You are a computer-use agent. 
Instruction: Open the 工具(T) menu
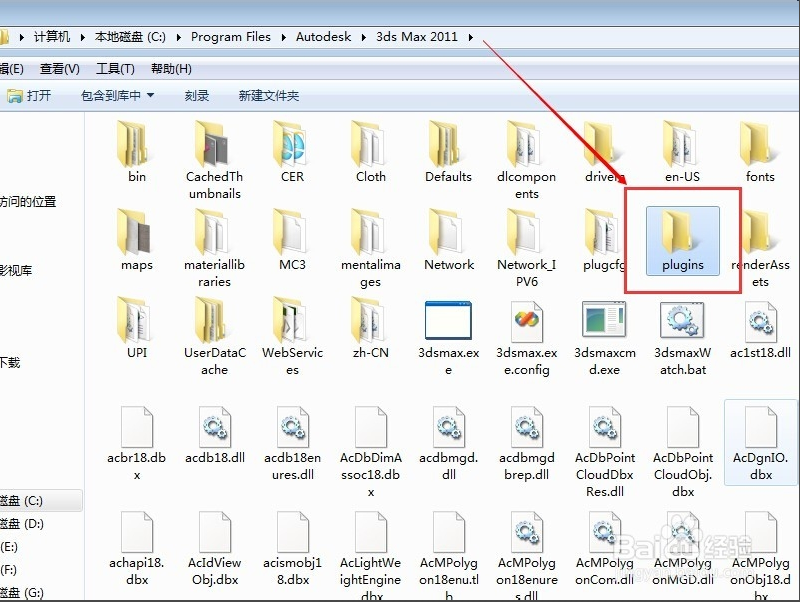tap(115, 69)
